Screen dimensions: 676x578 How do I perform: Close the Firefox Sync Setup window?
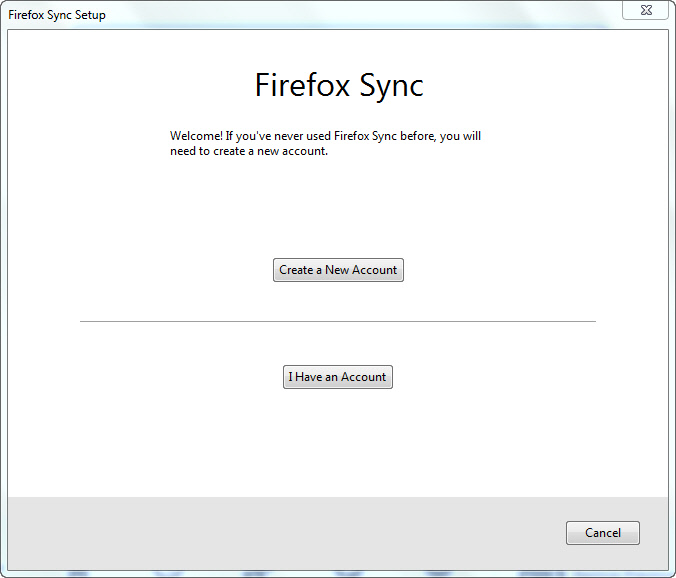(645, 10)
